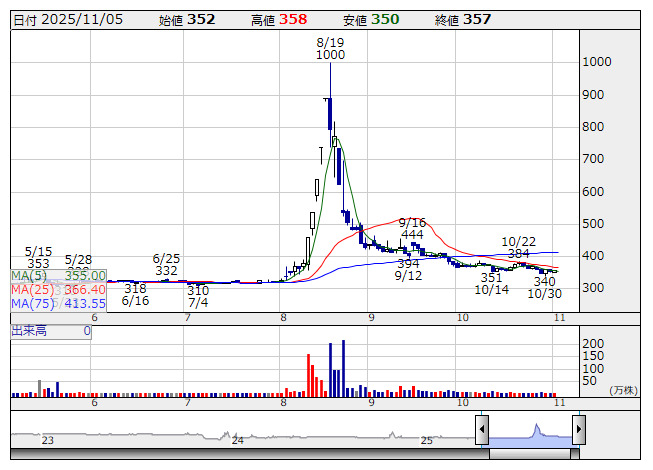The image size is (653, 470).
Task: Click the 9/16 high marker of 444
Action: click(x=412, y=228)
